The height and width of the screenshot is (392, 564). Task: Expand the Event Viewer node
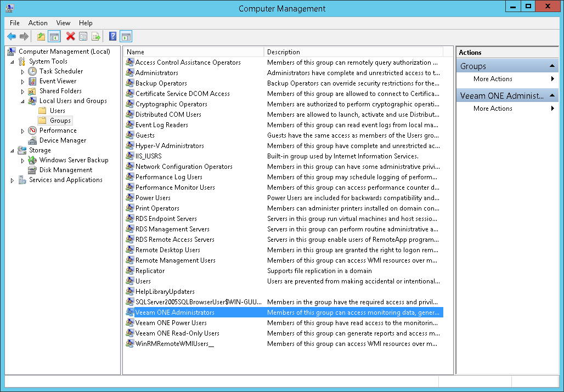tap(22, 82)
